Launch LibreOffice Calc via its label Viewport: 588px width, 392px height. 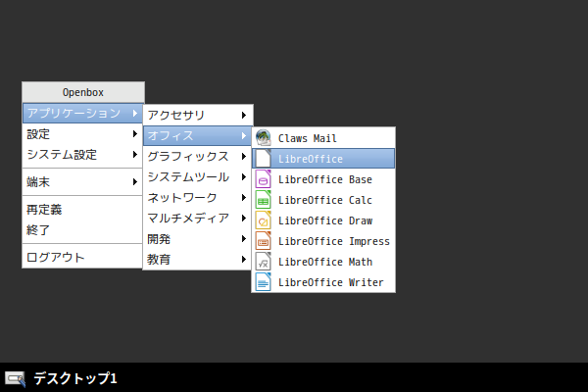pyautogui.click(x=325, y=200)
